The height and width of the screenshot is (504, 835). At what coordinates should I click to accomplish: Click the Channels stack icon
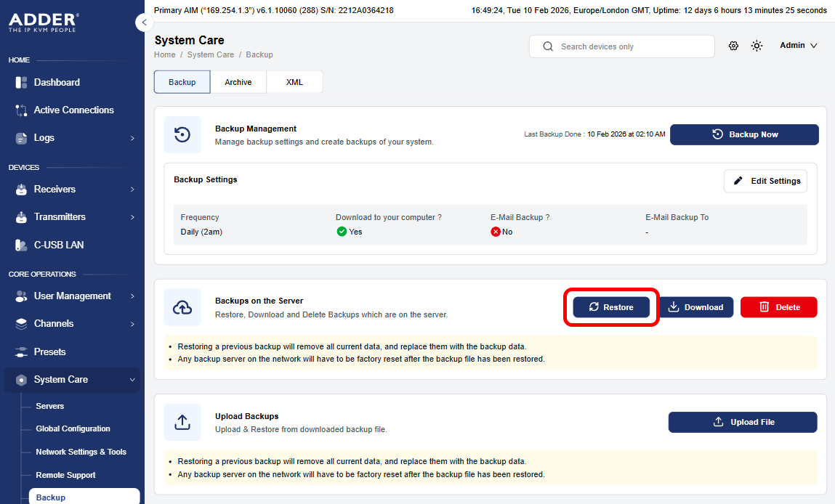(x=21, y=324)
